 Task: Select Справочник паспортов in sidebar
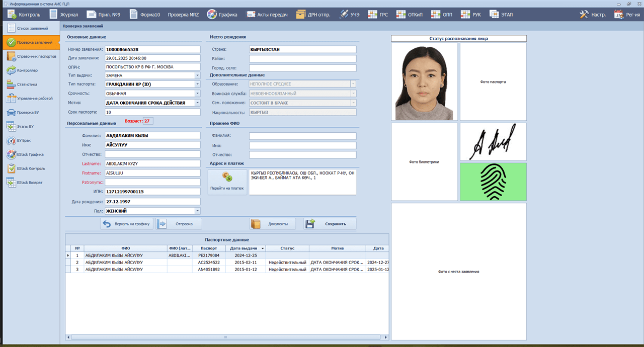[x=30, y=56]
